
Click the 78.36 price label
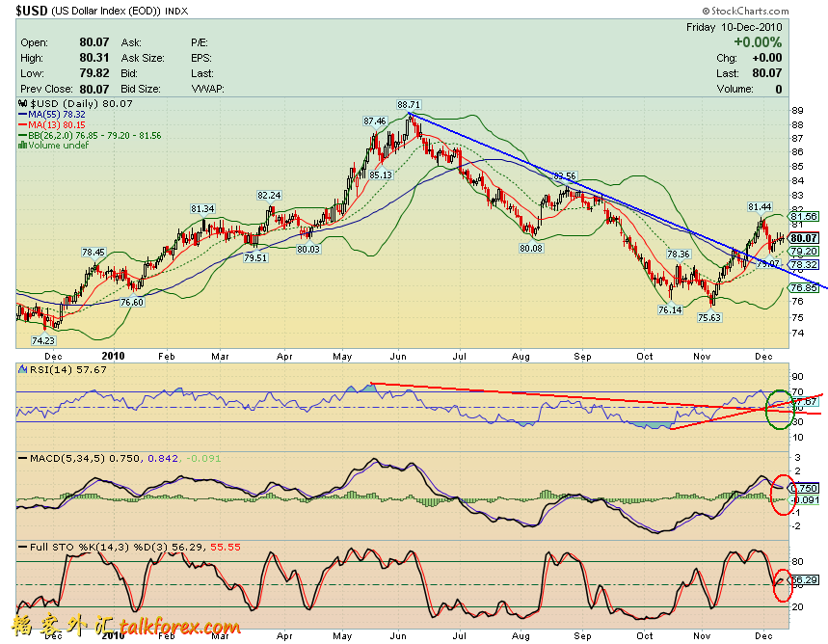[x=679, y=255]
